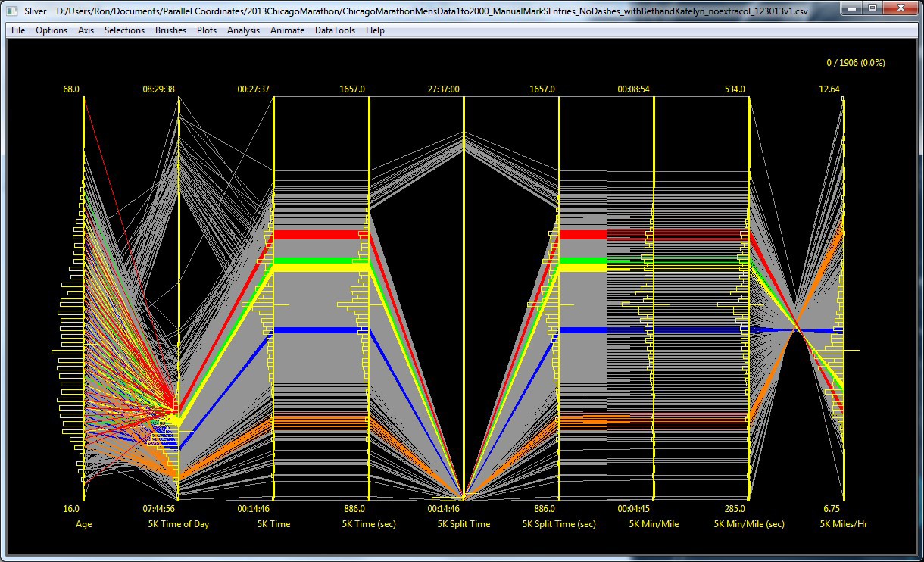Open the Axis menu
Screen dimensions: 924x562
pos(86,30)
